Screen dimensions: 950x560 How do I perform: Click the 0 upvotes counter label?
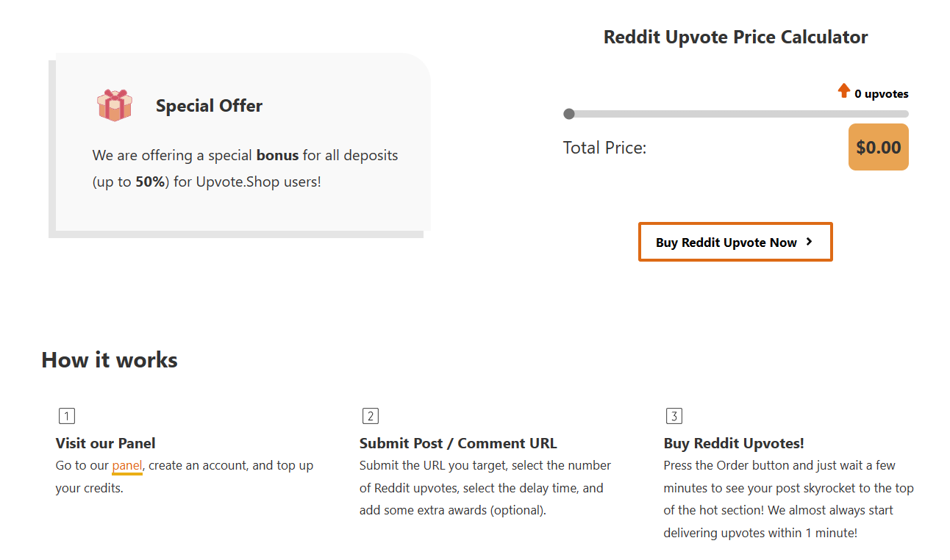coord(881,94)
